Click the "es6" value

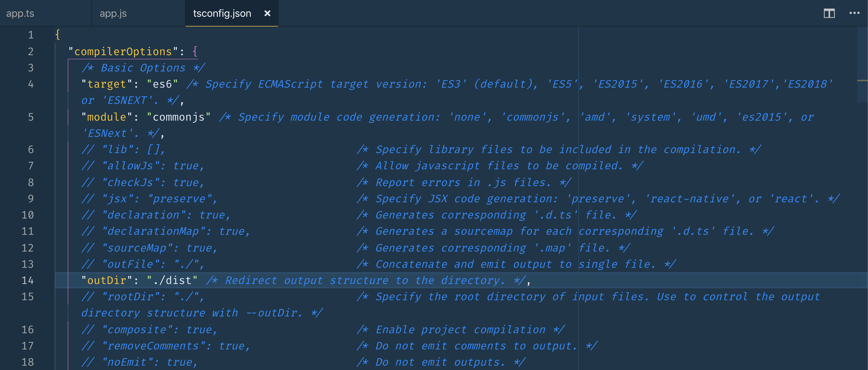(x=163, y=84)
